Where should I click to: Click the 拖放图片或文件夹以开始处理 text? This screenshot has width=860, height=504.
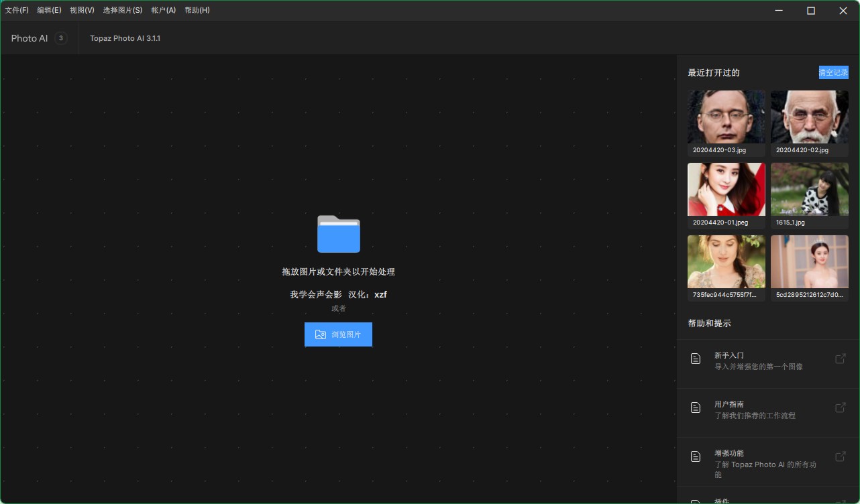[338, 271]
